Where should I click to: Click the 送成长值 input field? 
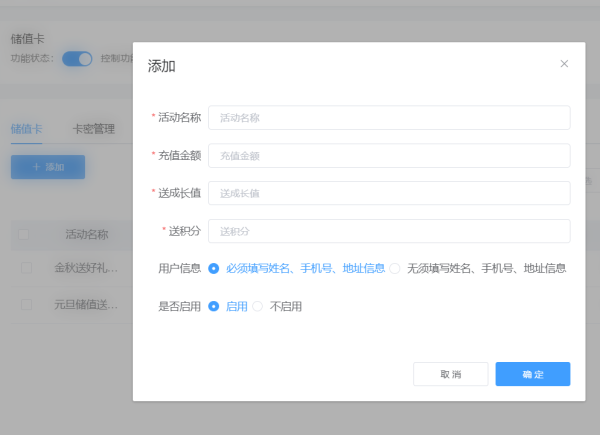pyautogui.click(x=389, y=193)
